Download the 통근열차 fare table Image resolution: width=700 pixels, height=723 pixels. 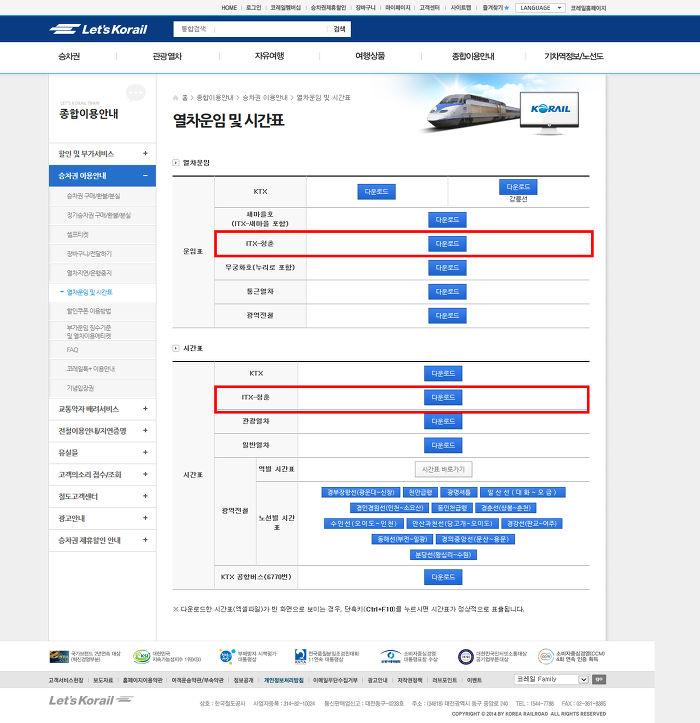point(447,292)
